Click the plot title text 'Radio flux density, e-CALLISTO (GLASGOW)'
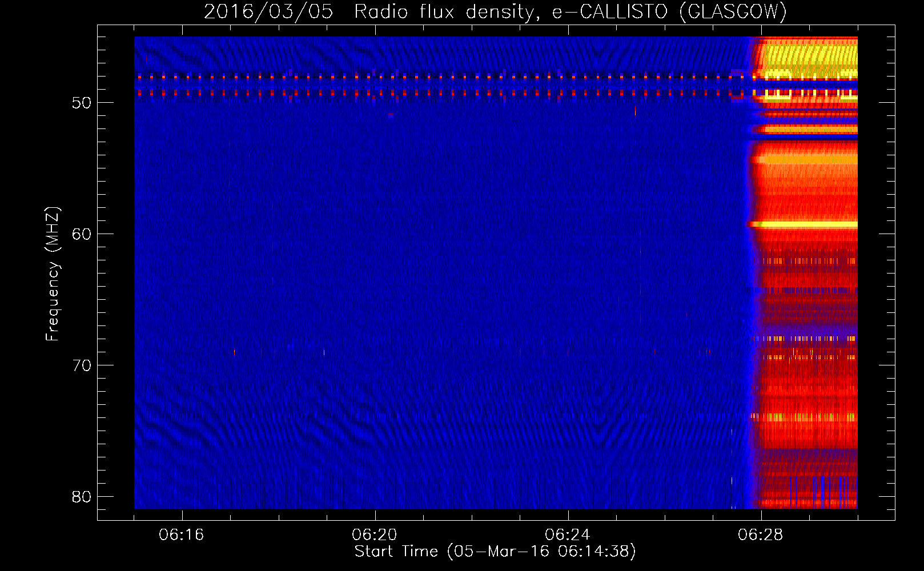This screenshot has width=924, height=571. point(571,11)
